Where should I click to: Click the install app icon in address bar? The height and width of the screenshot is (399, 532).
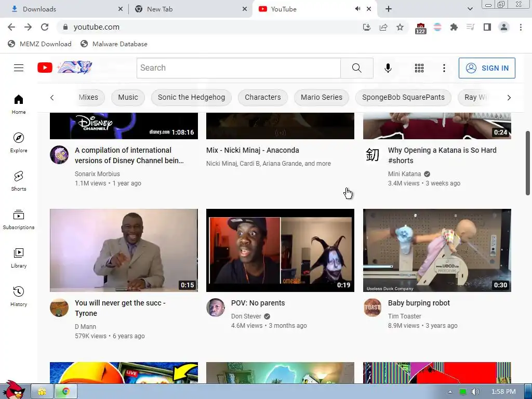[x=366, y=27]
